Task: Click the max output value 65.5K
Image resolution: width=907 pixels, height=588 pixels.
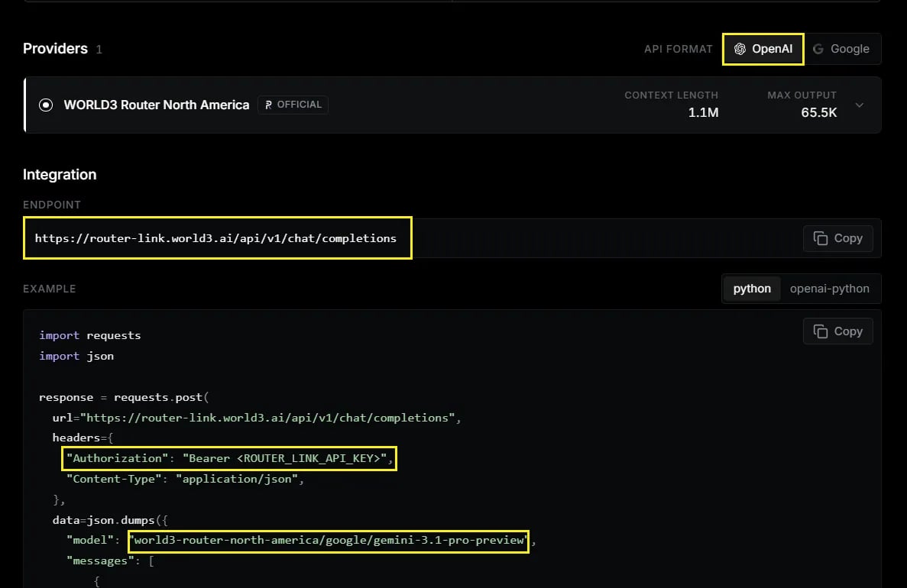Action: (819, 113)
